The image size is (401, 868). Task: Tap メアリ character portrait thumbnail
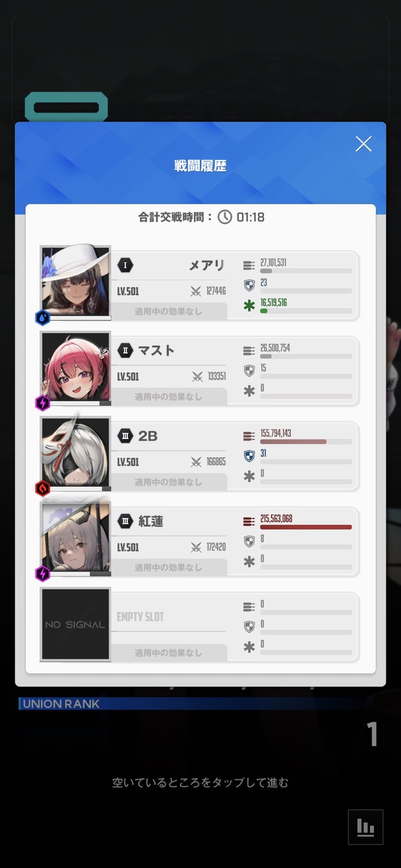pos(76,282)
